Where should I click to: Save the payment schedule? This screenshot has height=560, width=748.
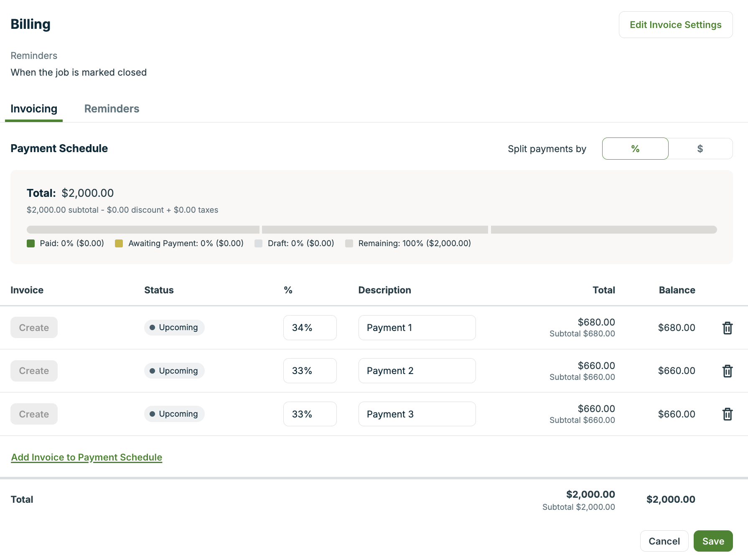point(713,541)
